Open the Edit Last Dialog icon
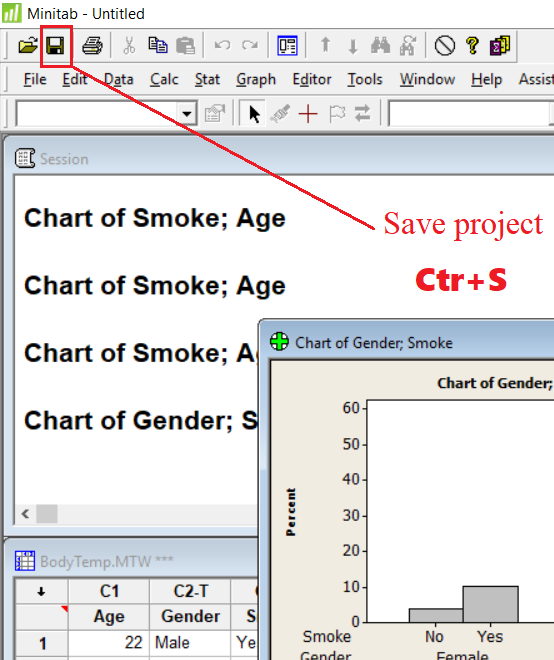This screenshot has height=660, width=554. pyautogui.click(x=288, y=45)
